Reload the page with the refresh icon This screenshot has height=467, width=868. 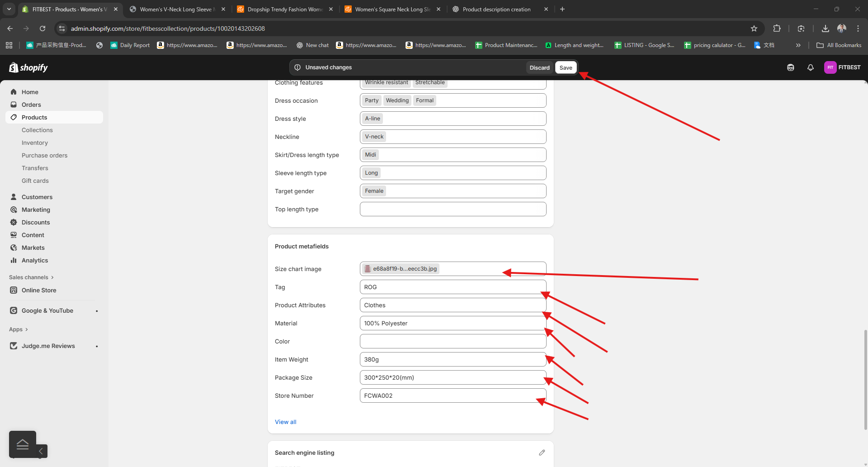[42, 29]
